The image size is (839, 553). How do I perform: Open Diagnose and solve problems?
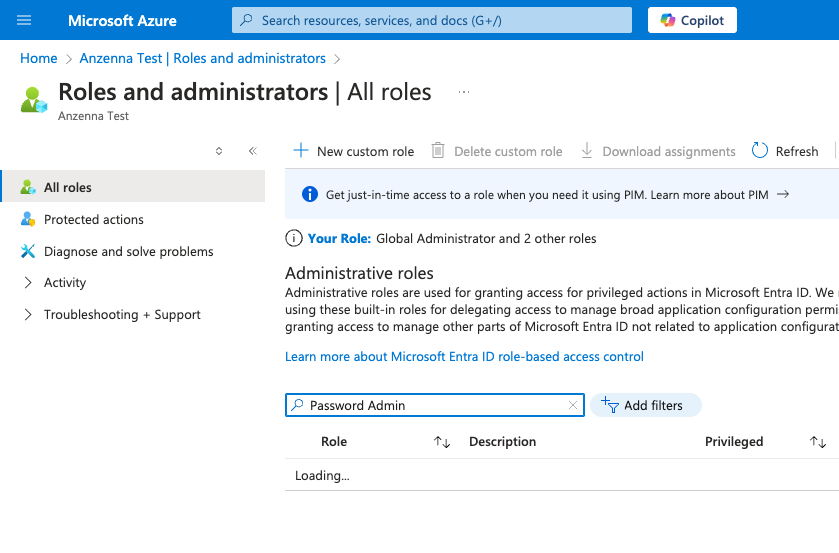pos(128,251)
